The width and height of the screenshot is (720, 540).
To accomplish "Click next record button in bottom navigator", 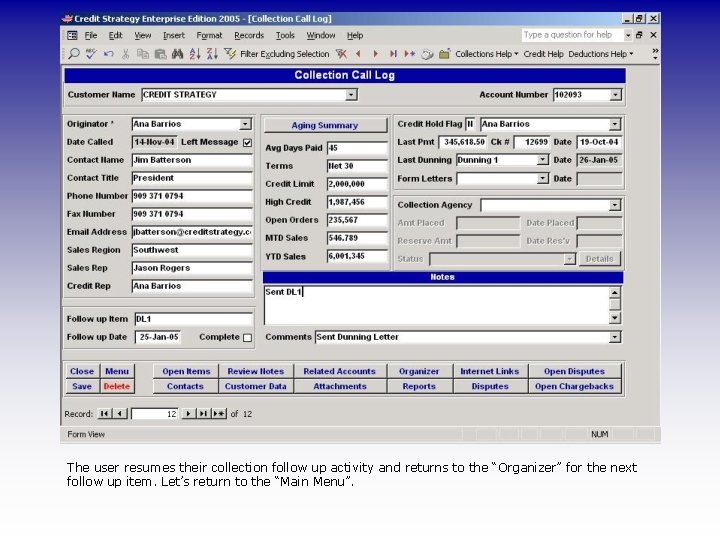I will tap(188, 414).
